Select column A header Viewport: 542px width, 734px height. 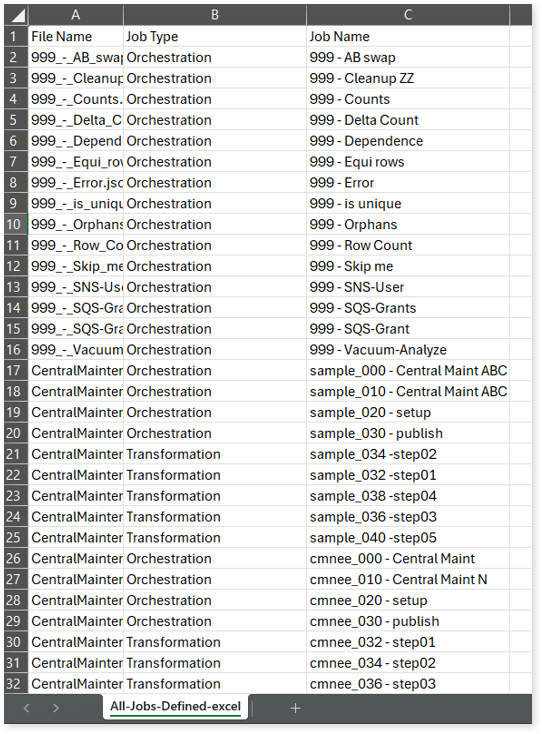click(x=76, y=15)
